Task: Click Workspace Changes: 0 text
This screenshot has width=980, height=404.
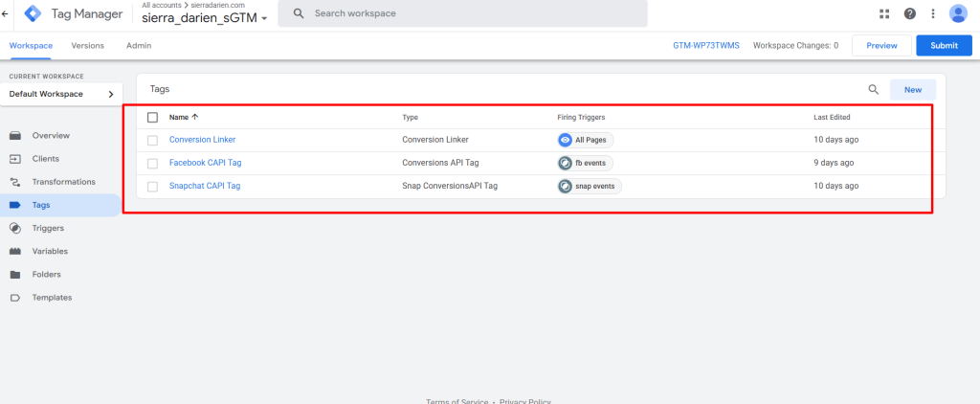Action: click(795, 46)
